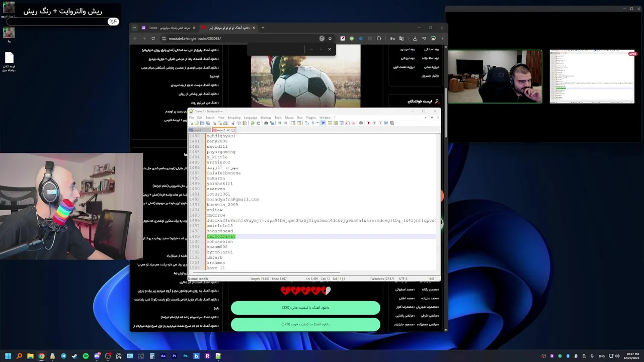Close the Chrome find bar
644x362 pixels.
click(330, 49)
